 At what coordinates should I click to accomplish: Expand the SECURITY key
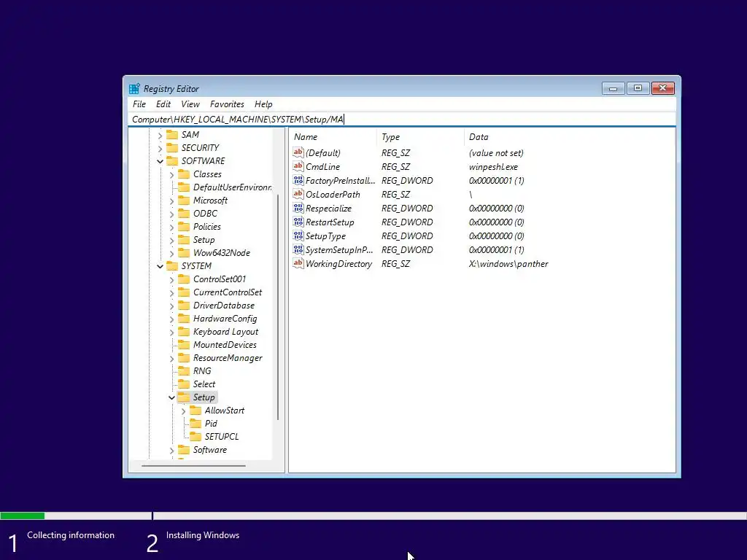point(160,149)
